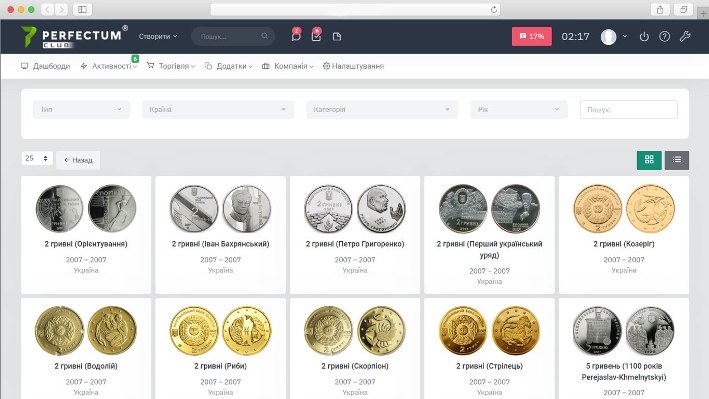Image resolution: width=709 pixels, height=399 pixels.
Task: Open the Рік year filter dropdown
Action: tap(519, 109)
